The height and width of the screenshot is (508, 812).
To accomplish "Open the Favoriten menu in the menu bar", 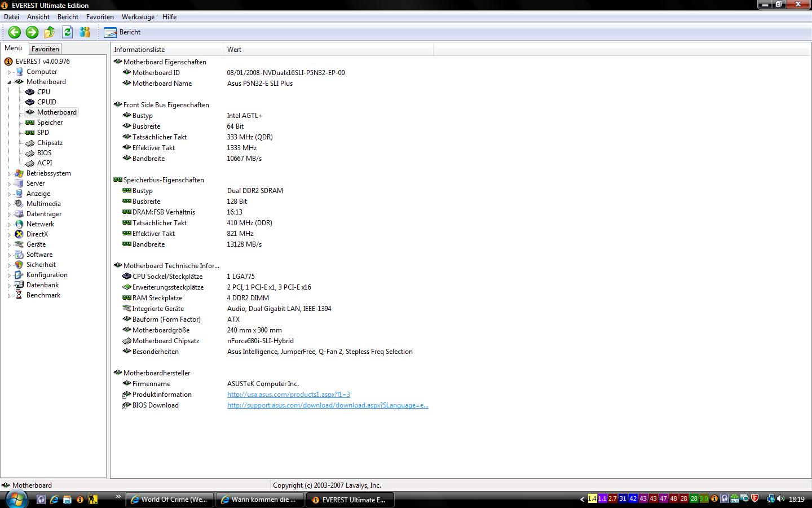I will click(x=100, y=17).
